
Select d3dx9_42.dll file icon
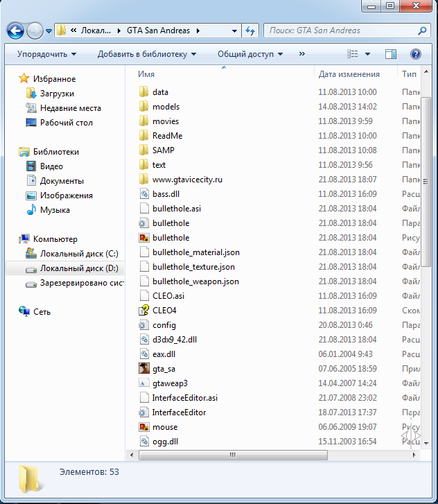pyautogui.click(x=144, y=340)
